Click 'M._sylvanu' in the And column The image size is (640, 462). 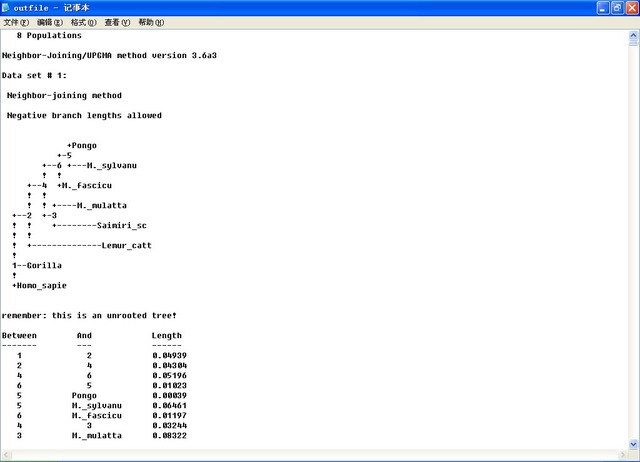[x=97, y=406]
